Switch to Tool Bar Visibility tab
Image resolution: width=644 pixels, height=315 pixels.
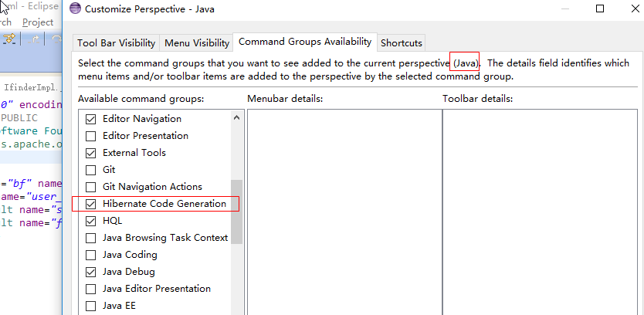click(x=117, y=43)
